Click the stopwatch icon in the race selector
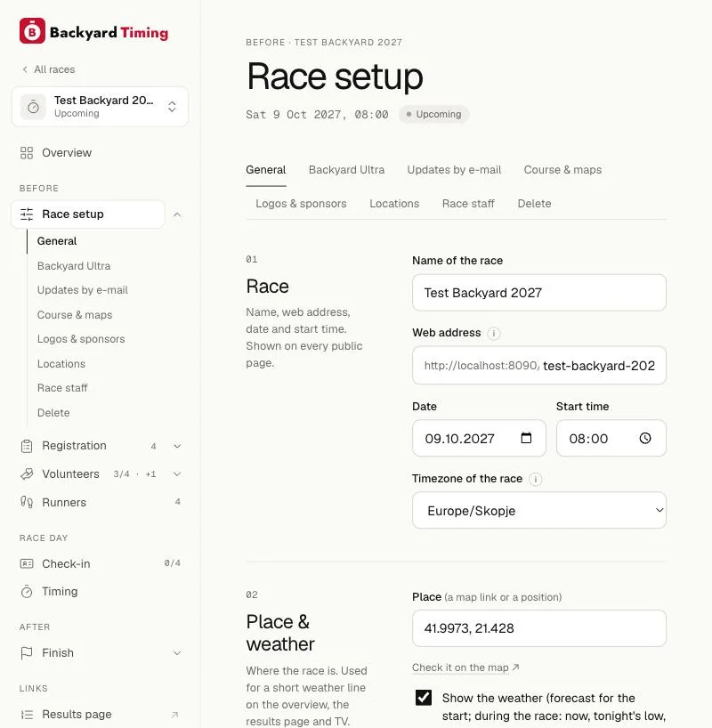The width and height of the screenshot is (712, 728). pos(33,108)
